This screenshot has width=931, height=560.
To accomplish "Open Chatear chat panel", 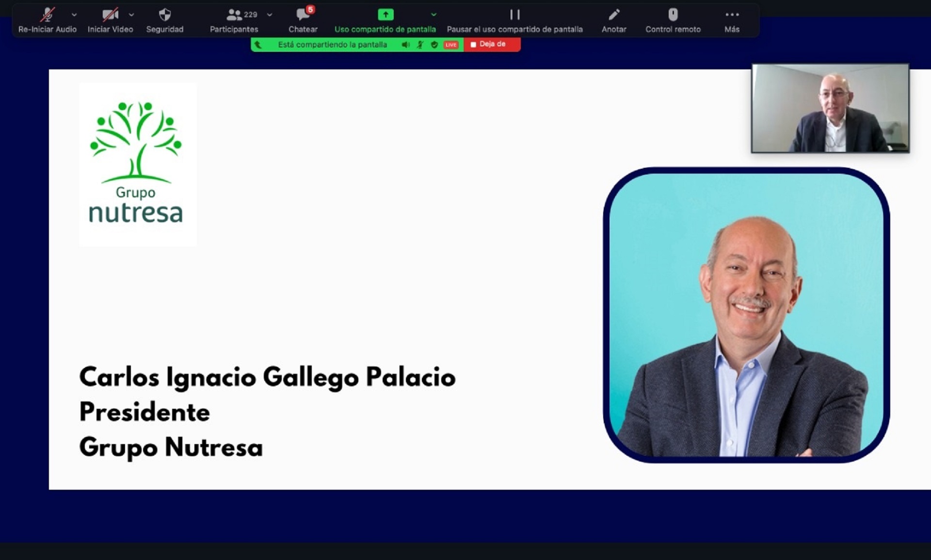I will coord(303,20).
